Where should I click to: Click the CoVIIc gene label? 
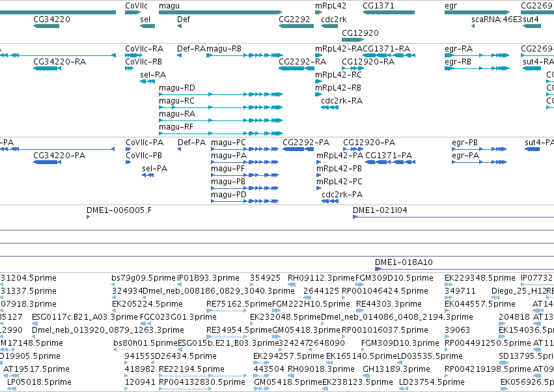(136, 6)
